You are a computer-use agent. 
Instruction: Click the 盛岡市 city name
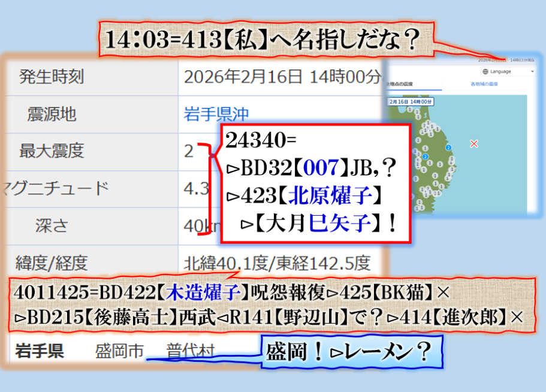point(119,351)
